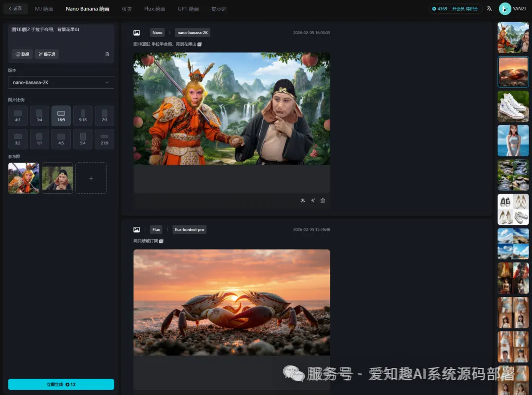Download the Nano generated image
Screen dimensions: 532x395
(302, 200)
